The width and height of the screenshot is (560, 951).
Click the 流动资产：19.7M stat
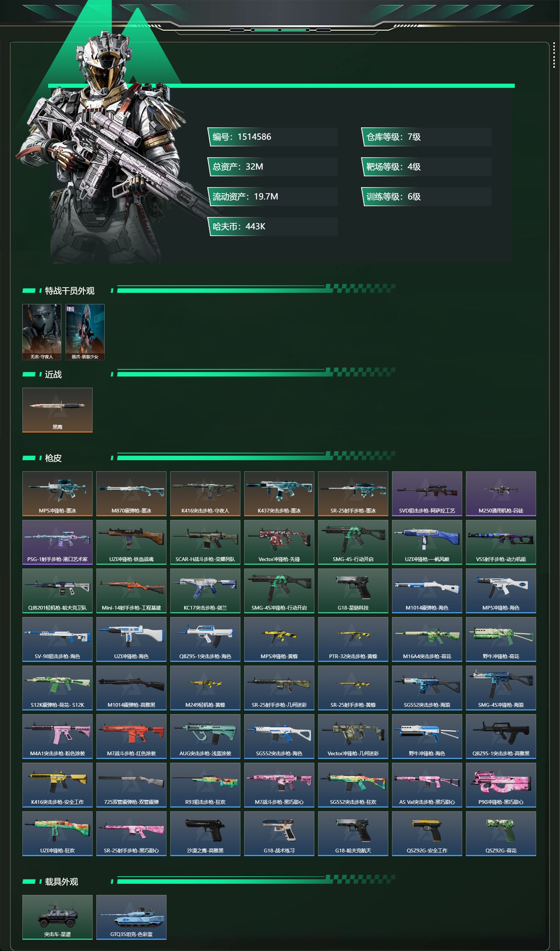coord(273,196)
